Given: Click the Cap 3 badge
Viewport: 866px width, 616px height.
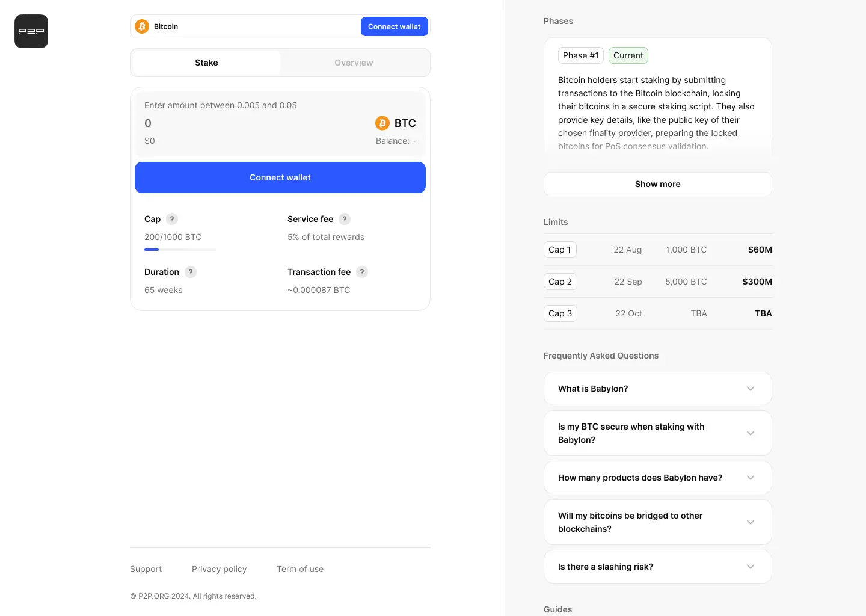Looking at the screenshot, I should pos(560,313).
